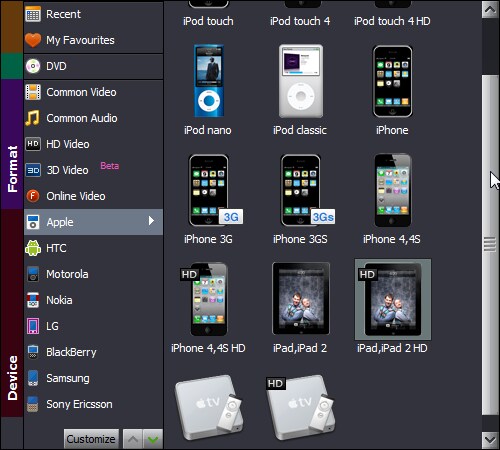
Task: Click the 3D Video icon
Action: pyautogui.click(x=33, y=170)
